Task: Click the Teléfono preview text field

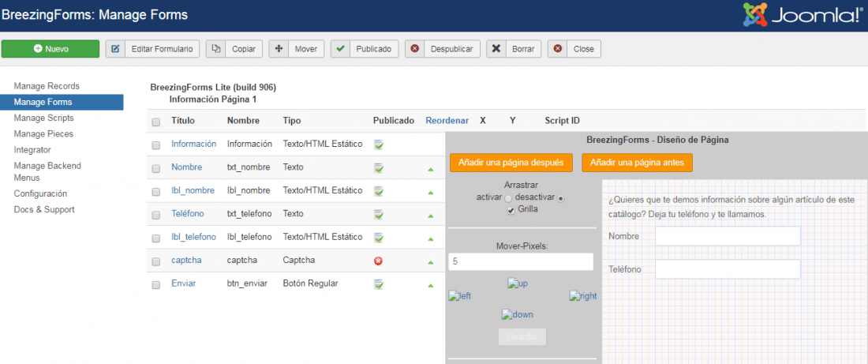Action: click(728, 269)
